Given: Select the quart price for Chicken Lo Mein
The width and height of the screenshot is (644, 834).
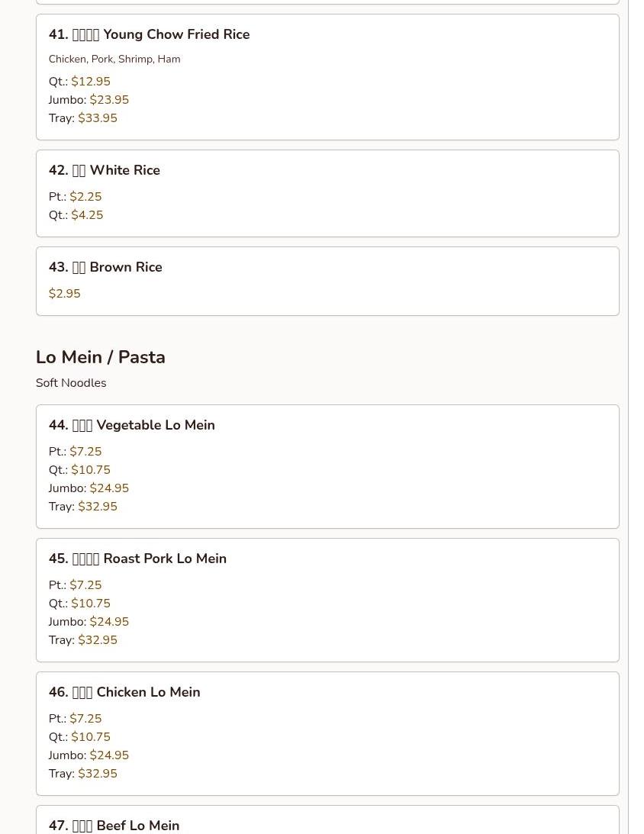Looking at the screenshot, I should pyautogui.click(x=90, y=737).
